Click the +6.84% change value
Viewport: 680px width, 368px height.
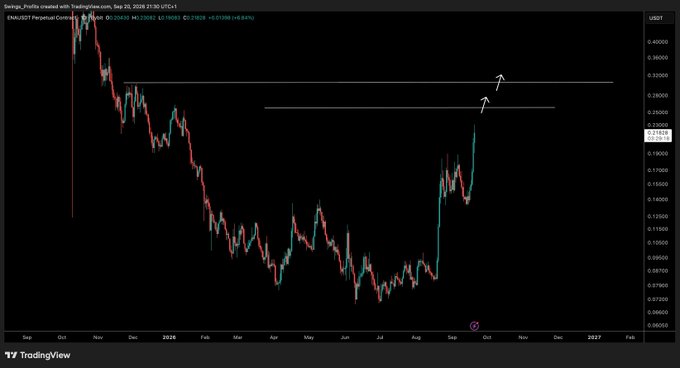pyautogui.click(x=244, y=18)
